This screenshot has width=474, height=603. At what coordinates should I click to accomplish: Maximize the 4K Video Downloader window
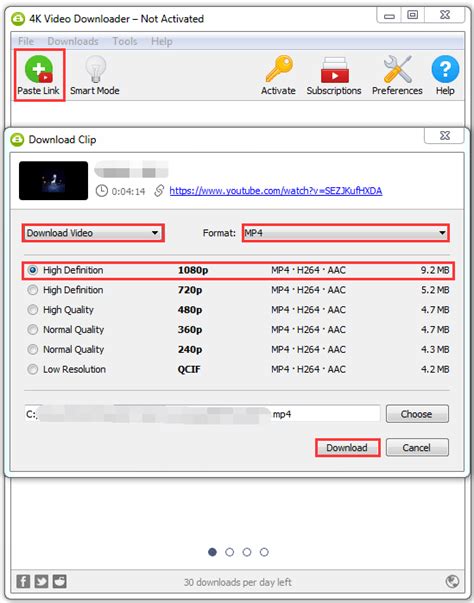pos(412,15)
